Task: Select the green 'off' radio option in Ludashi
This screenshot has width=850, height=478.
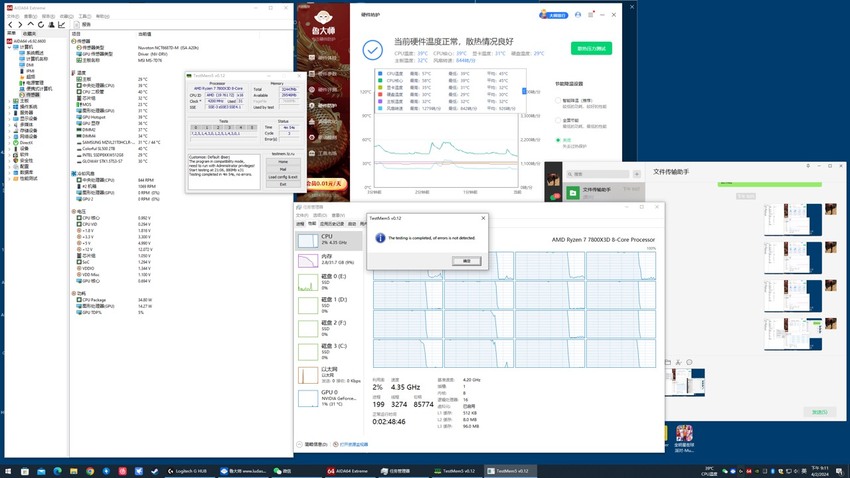Action: coord(558,140)
